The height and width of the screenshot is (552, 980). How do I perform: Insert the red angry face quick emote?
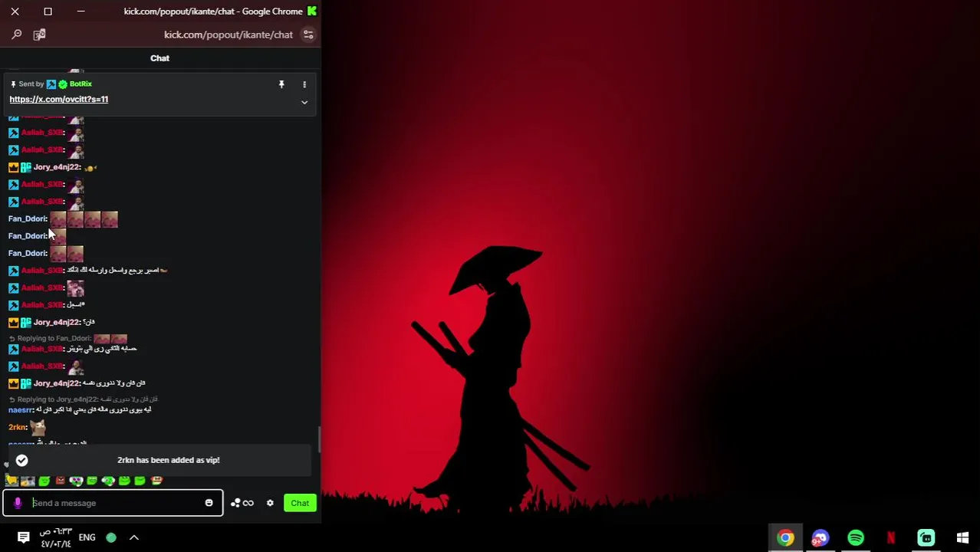pyautogui.click(x=60, y=481)
